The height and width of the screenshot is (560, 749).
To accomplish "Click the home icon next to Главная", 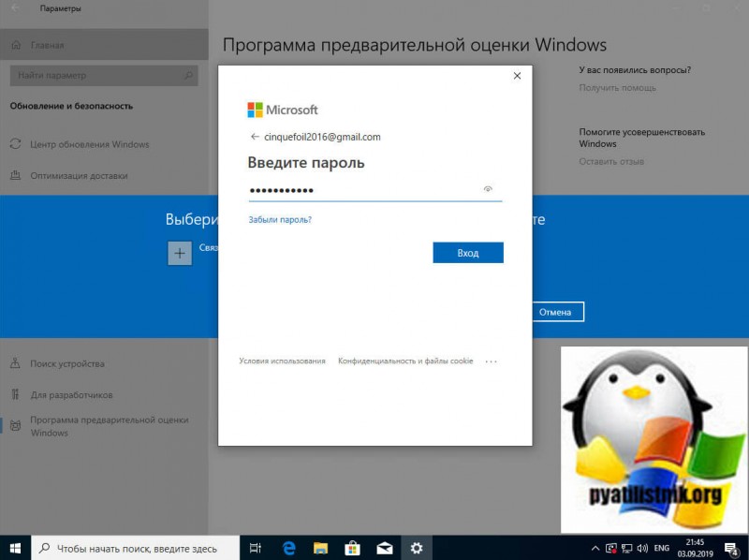I will pyautogui.click(x=16, y=45).
